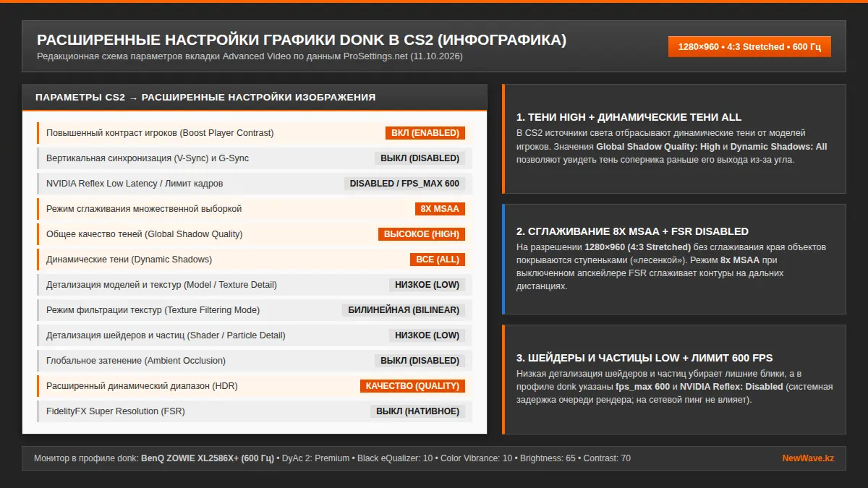Click the Brightness: 65 footer entry
The height and width of the screenshot is (488, 868).
(546, 458)
